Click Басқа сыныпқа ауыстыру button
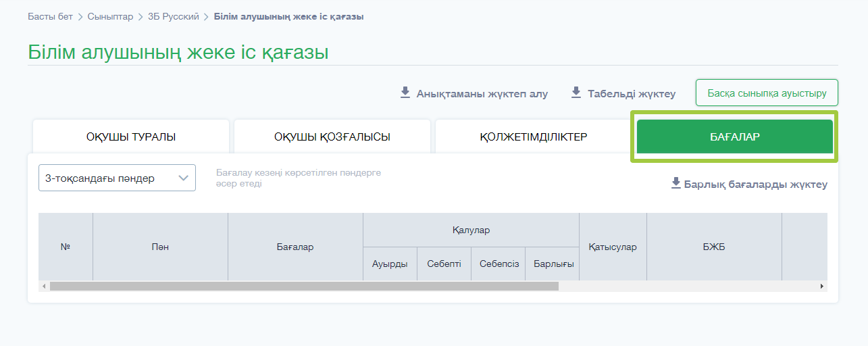Screen dimensions: 868x346 coord(767,93)
